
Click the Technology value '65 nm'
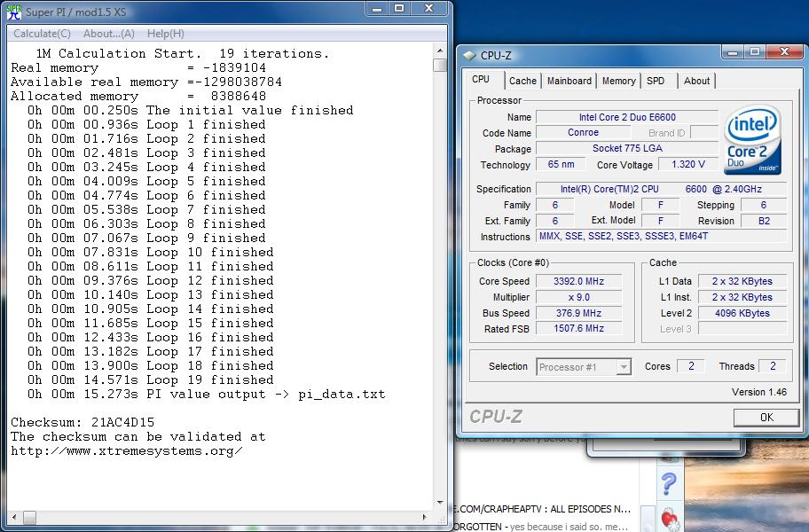561,164
